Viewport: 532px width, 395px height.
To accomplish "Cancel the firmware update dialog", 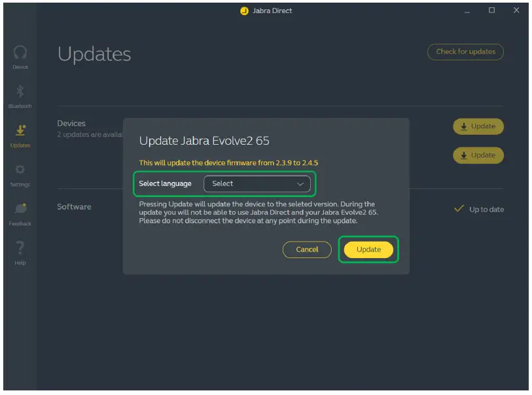I will (307, 250).
